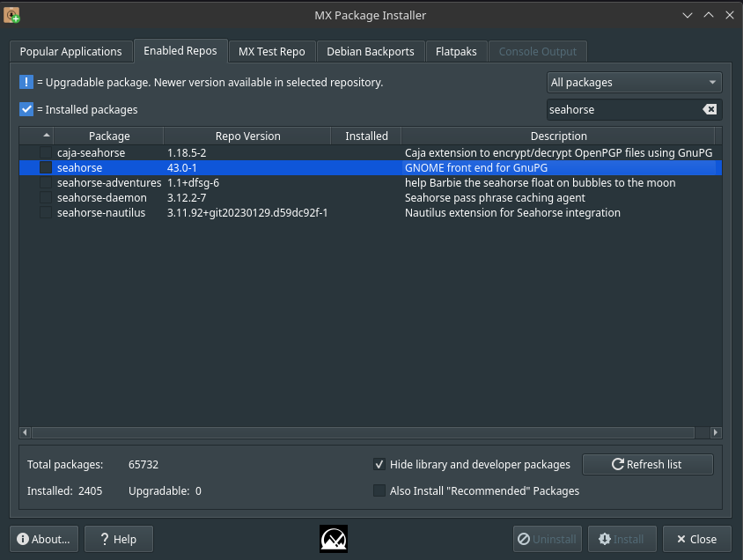The image size is (743, 560).
Task: Click the Uninstall button
Action: [548, 539]
